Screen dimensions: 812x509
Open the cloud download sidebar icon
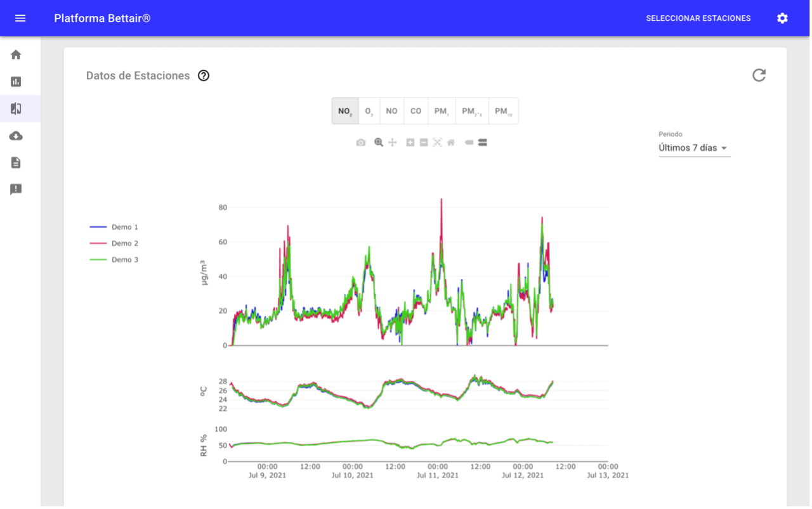16,136
